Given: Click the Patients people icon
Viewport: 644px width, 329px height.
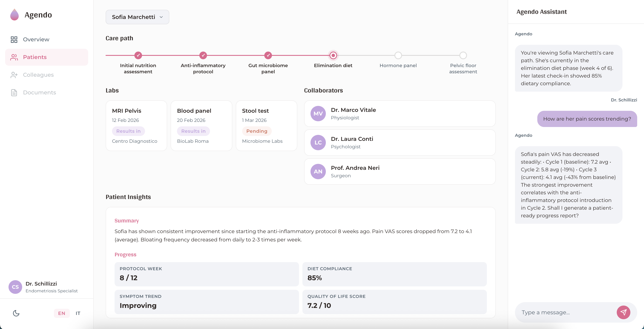Looking at the screenshot, I should tap(14, 57).
